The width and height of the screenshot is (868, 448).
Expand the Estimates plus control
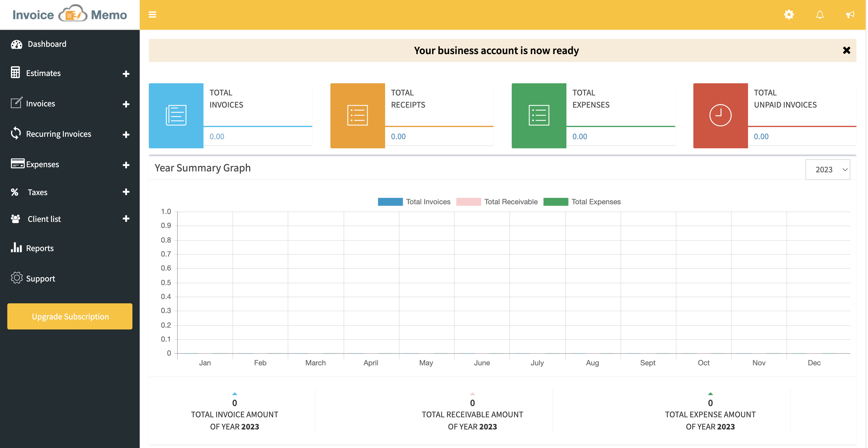click(x=126, y=74)
